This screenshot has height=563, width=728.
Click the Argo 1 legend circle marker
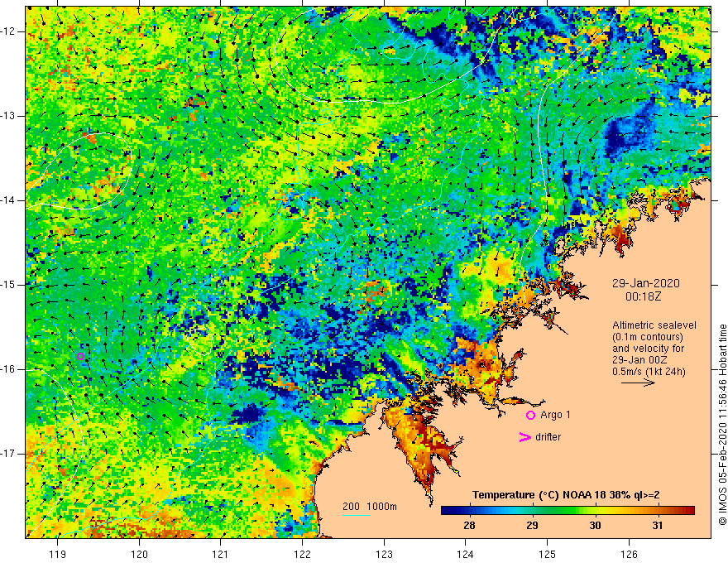click(530, 416)
